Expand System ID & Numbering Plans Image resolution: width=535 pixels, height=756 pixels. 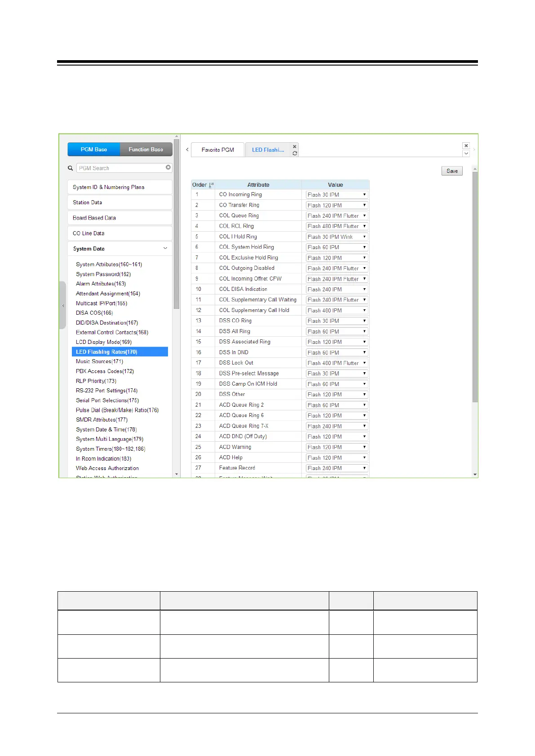point(120,187)
